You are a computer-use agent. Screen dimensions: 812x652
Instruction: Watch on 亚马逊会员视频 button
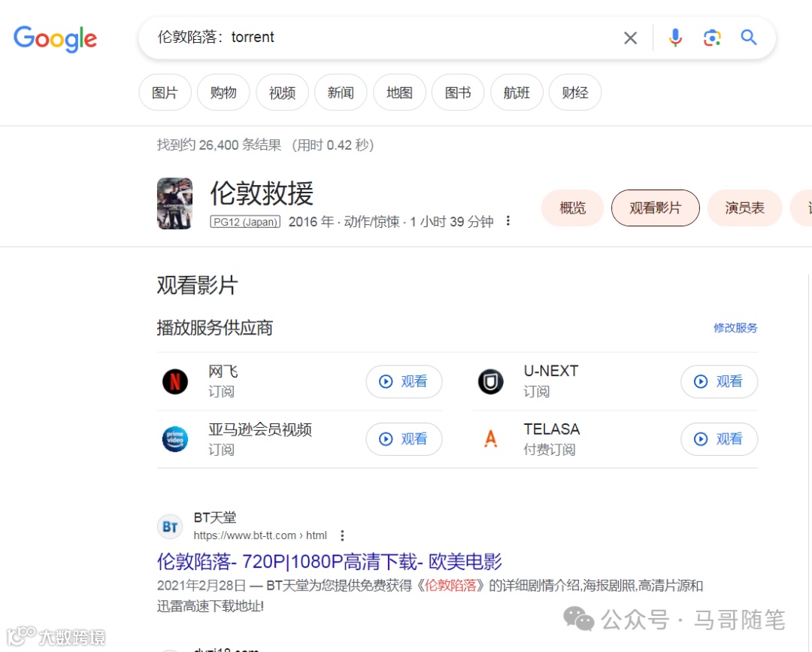[404, 439]
